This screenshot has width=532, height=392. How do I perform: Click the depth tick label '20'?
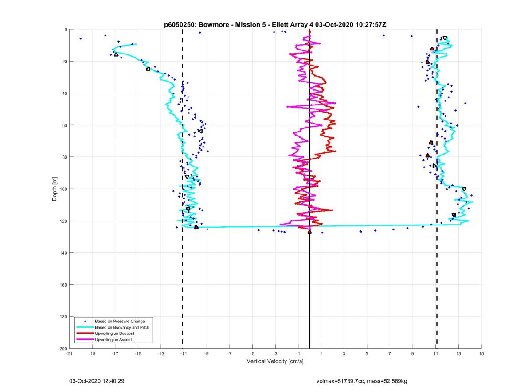(x=64, y=62)
